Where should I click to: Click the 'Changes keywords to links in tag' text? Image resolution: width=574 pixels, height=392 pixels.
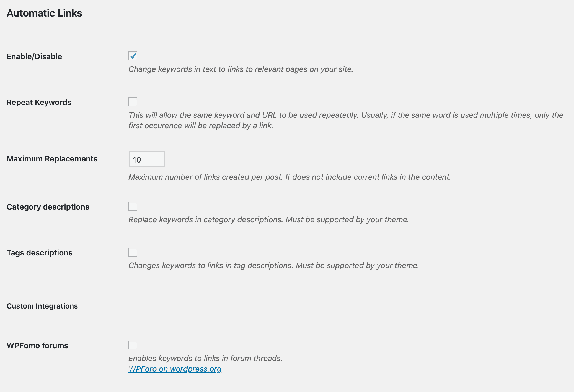click(274, 265)
